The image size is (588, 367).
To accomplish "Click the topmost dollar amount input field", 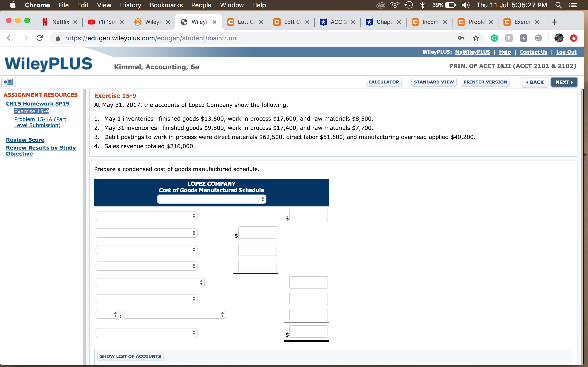I will pos(308,215).
